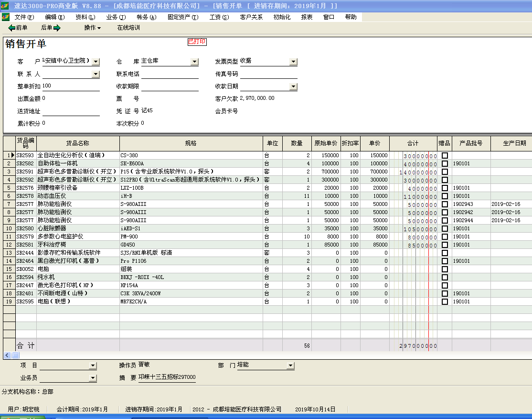This screenshot has height=419, width=532.
Task: Click the 联系电话 input field
Action: click(170, 74)
